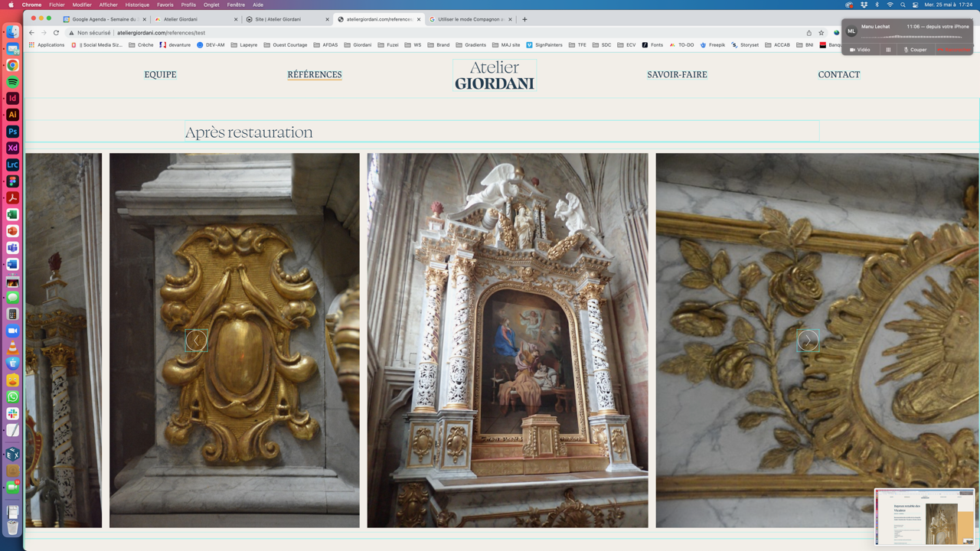The height and width of the screenshot is (551, 980).
Task: Launch Adobe Photoshop from the dock
Action: [x=13, y=132]
